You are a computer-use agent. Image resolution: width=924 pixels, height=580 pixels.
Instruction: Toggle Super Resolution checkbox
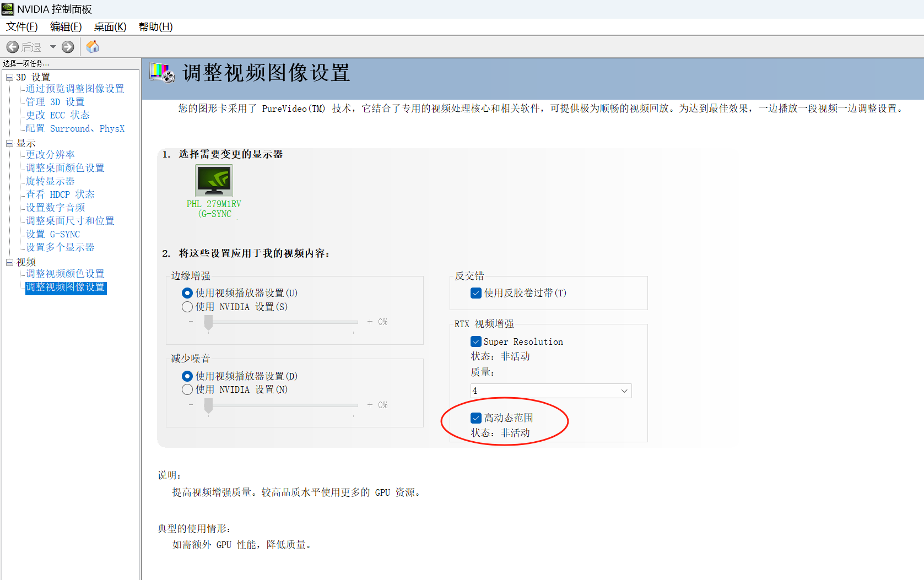(476, 342)
